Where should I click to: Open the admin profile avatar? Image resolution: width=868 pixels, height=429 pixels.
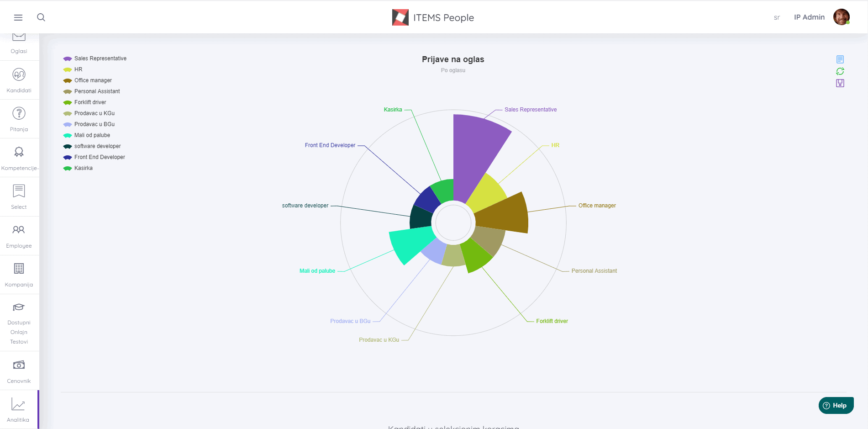[841, 17]
